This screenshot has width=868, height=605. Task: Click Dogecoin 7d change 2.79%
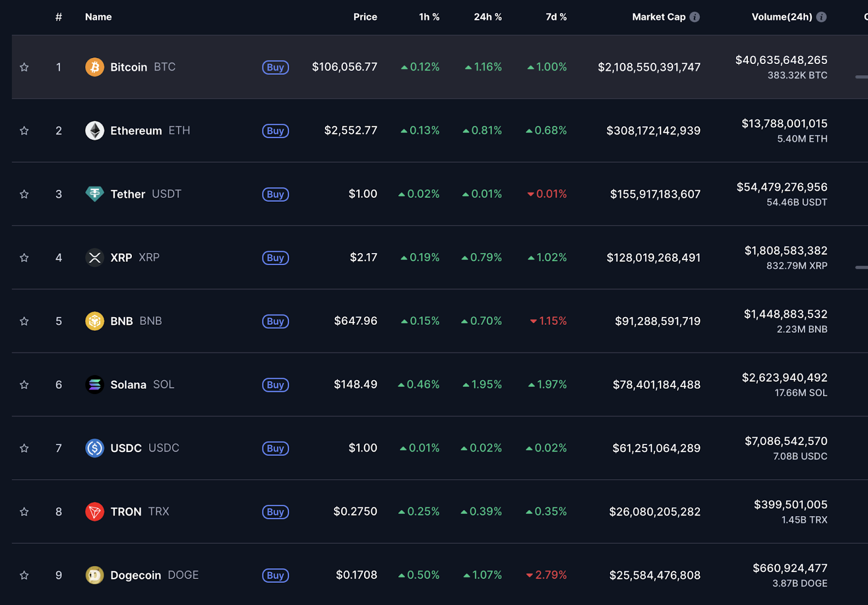click(x=546, y=575)
